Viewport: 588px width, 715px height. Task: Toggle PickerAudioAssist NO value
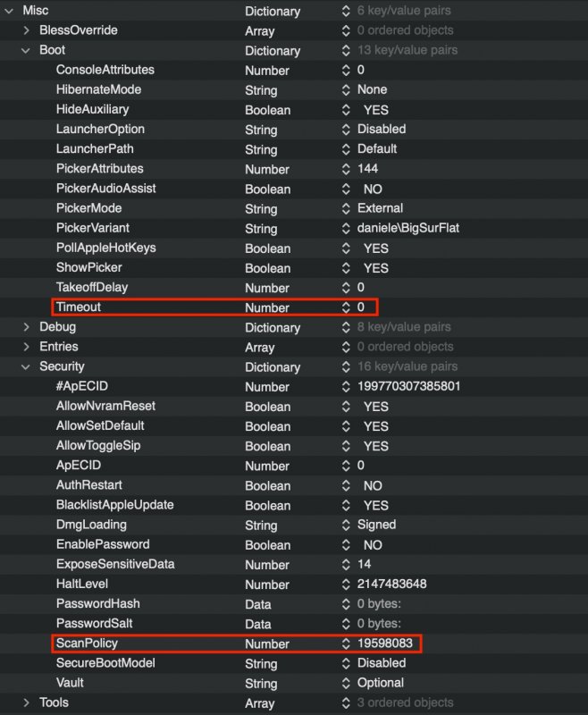[x=372, y=189]
